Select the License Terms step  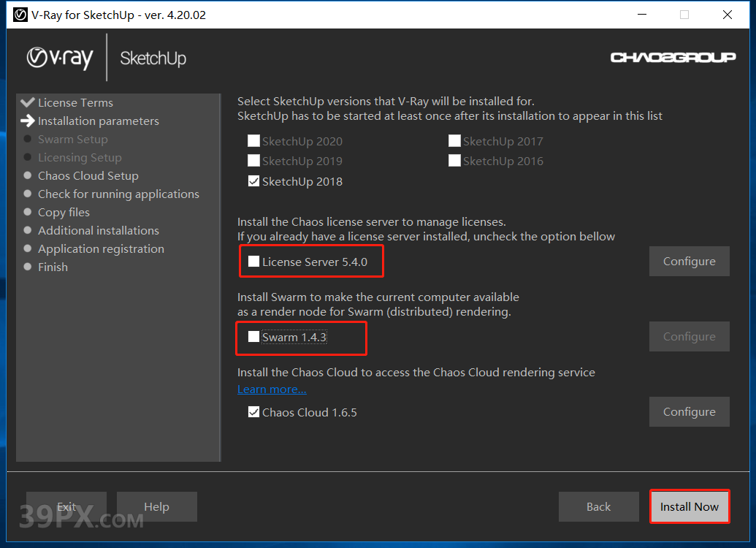click(75, 103)
